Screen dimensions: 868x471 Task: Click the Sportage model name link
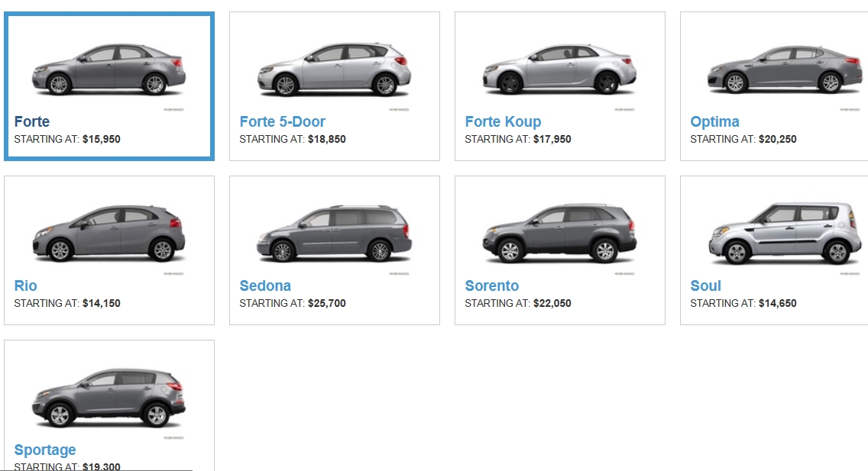tap(45, 450)
